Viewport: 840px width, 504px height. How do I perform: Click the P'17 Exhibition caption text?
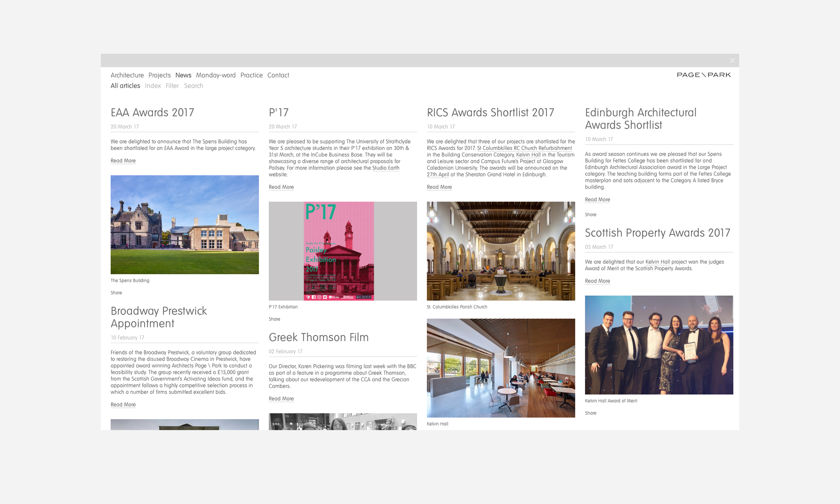(x=283, y=307)
